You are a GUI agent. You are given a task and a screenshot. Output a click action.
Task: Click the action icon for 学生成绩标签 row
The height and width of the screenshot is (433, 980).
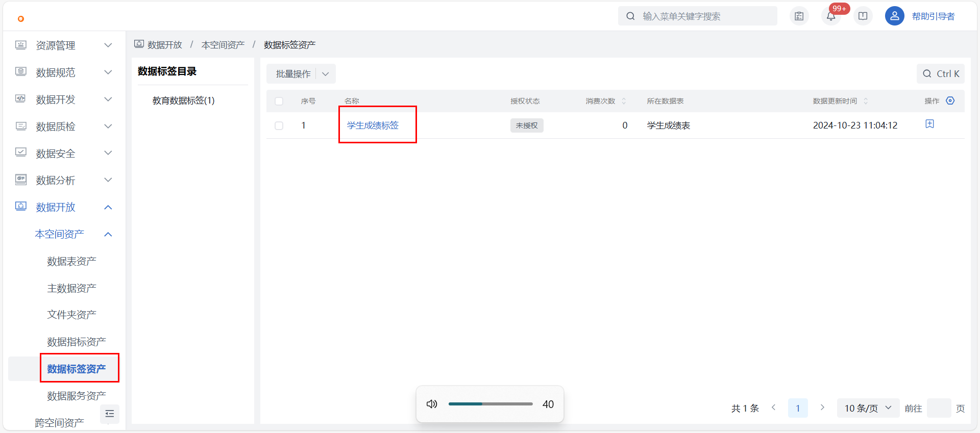pos(929,124)
